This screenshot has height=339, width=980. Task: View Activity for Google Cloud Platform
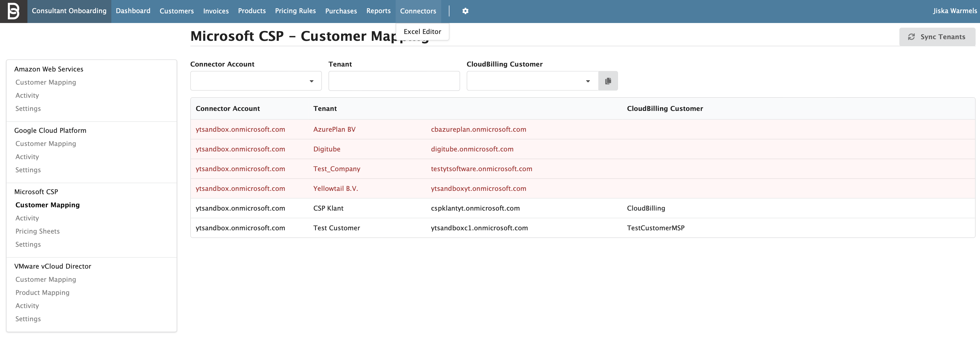[27, 157]
